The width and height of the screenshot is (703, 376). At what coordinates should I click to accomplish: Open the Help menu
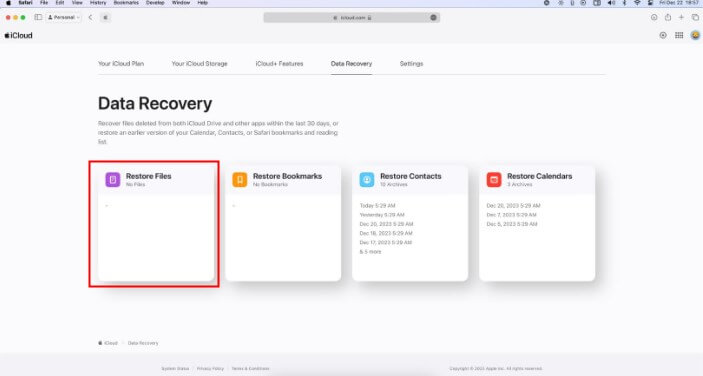[203, 3]
